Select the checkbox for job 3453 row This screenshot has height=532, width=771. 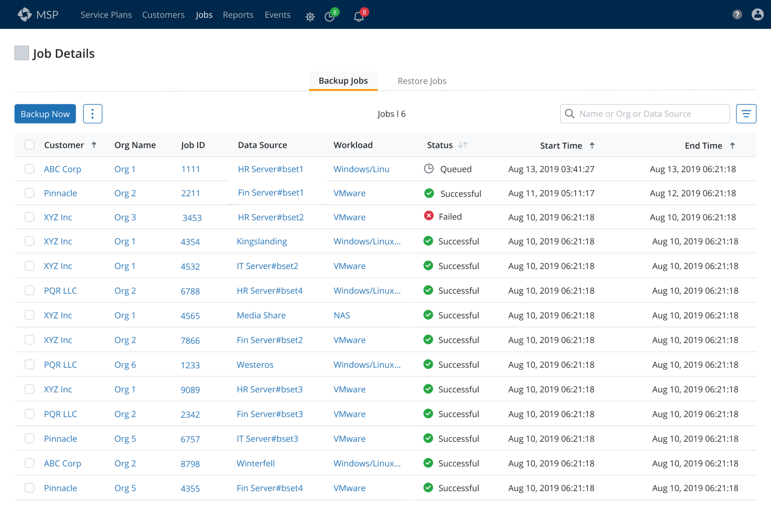(x=29, y=217)
